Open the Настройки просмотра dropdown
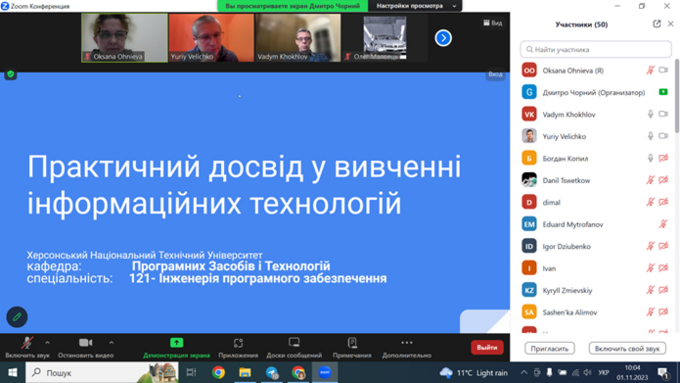The width and height of the screenshot is (680, 383). (x=415, y=6)
